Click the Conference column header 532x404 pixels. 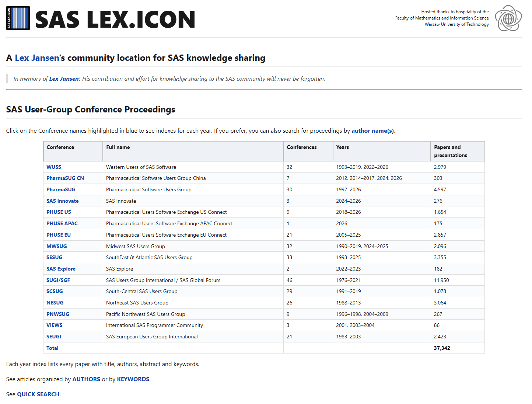pyautogui.click(x=73, y=151)
